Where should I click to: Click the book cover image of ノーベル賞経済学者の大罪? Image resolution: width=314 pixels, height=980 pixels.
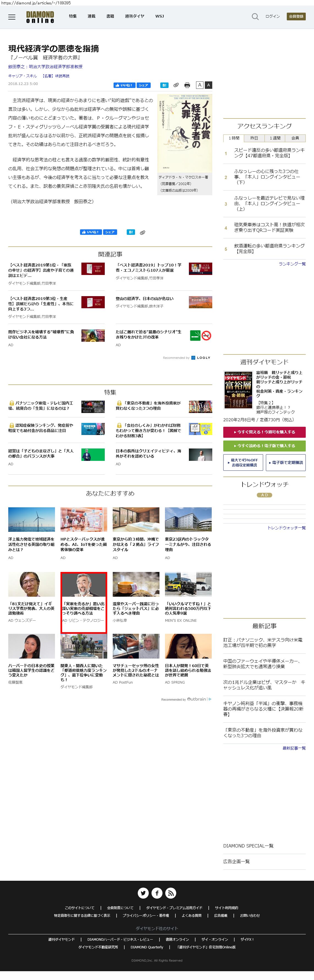pos(184,133)
